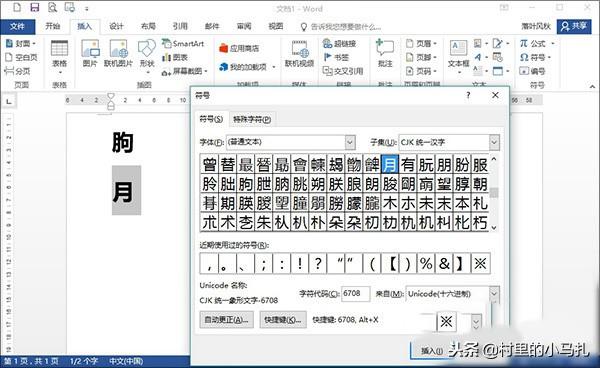This screenshot has height=368, width=600.
Task: Switch to the 审阅 review tab
Action: coord(244,26)
